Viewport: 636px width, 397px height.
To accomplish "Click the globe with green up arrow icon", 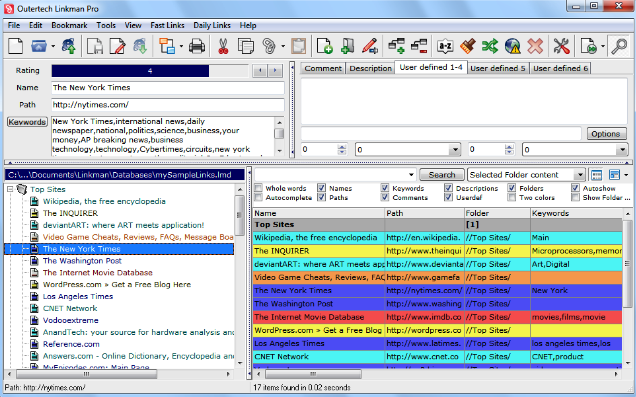I will click(x=69, y=46).
